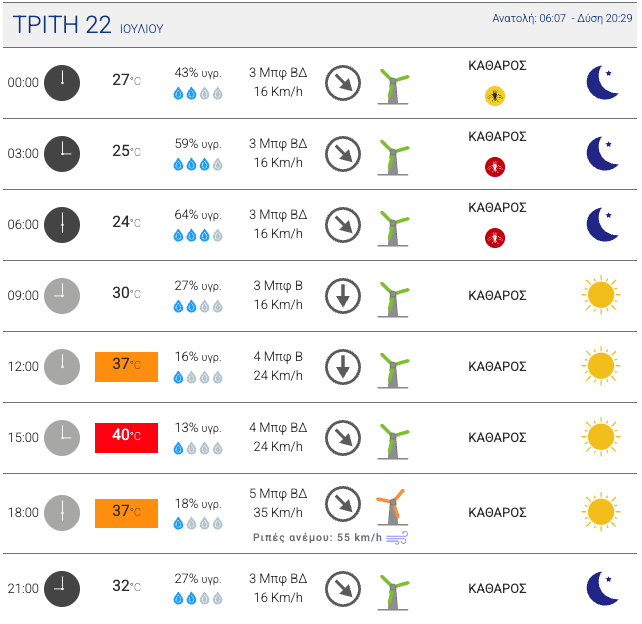Click the humidity droplets in the 12:00 row
642x624 pixels.
click(x=197, y=378)
